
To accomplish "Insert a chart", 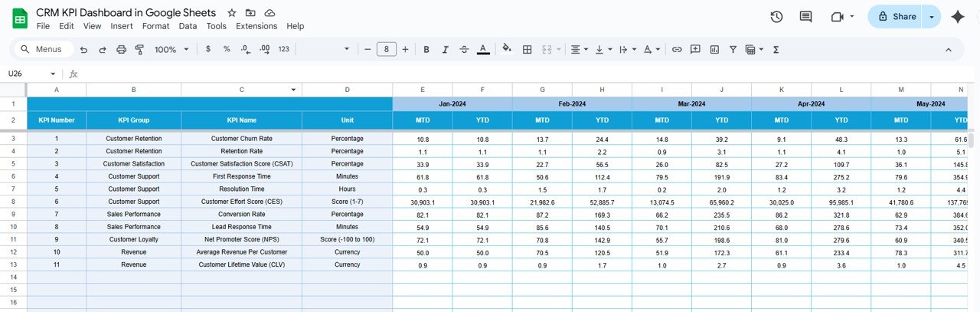I will tap(714, 49).
